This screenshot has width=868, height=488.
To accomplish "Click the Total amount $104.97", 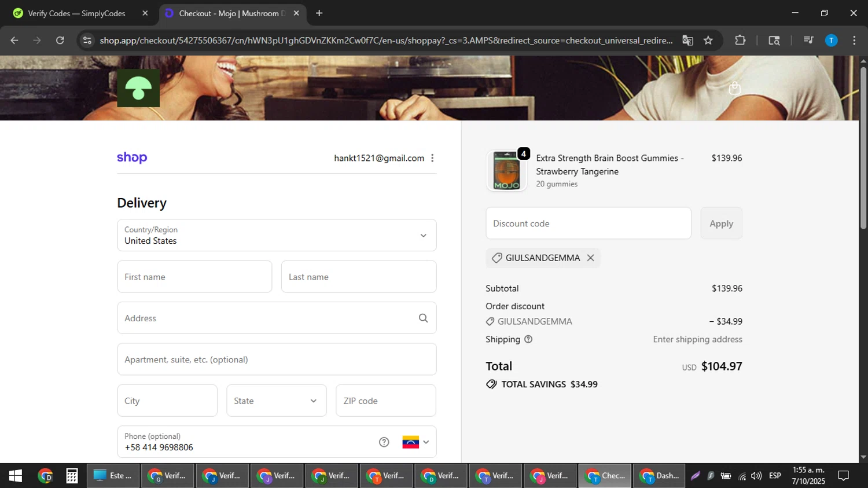I will 722,366.
